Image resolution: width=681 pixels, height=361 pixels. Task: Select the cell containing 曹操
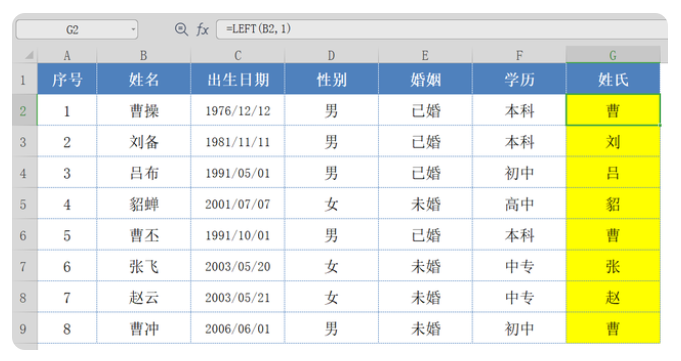tap(143, 110)
